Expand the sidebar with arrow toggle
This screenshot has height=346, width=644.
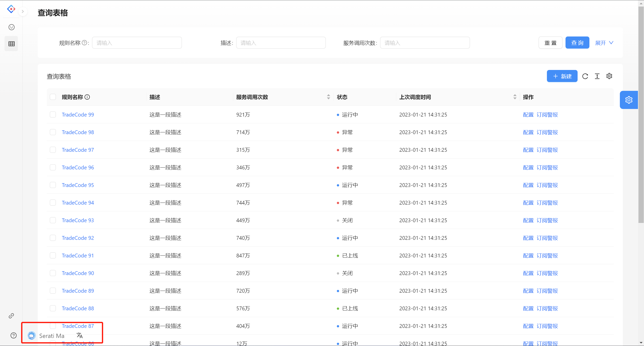(x=23, y=11)
